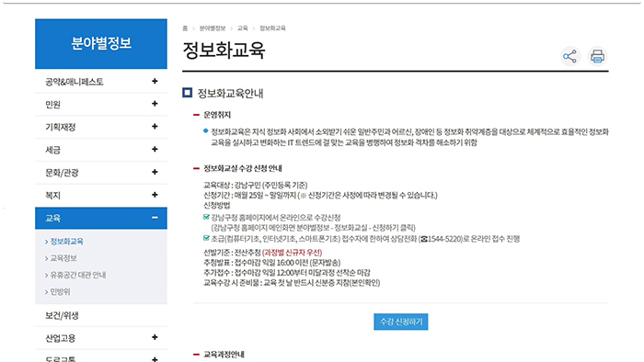
Task: Click the share icon
Action: point(570,57)
